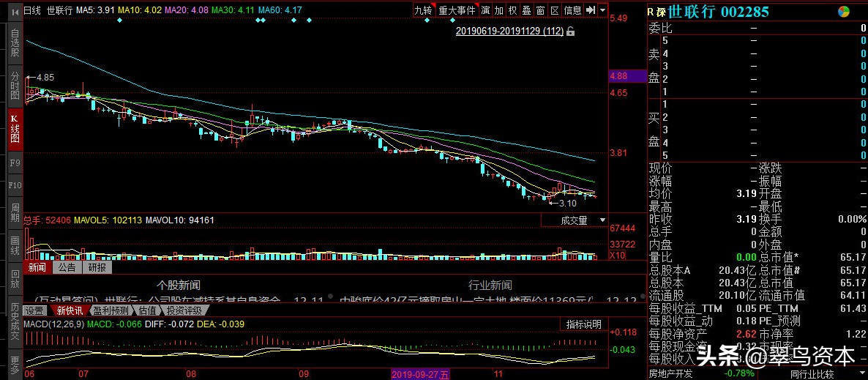Image resolution: width=868 pixels, height=380 pixels.
Task: Click the jump-to-end arrow icon
Action: [590, 10]
